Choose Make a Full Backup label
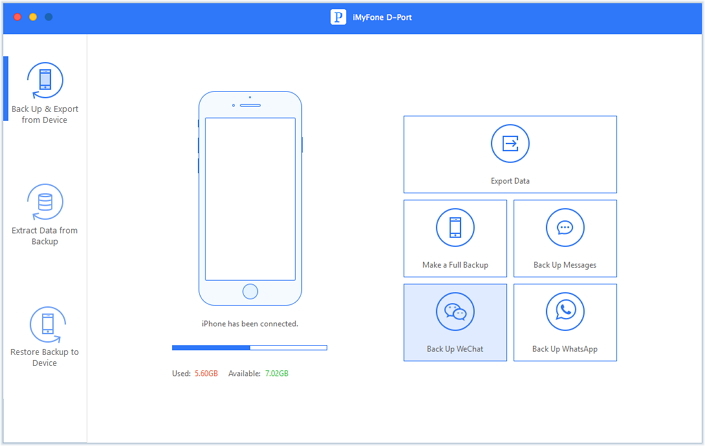705x446 pixels. point(455,265)
